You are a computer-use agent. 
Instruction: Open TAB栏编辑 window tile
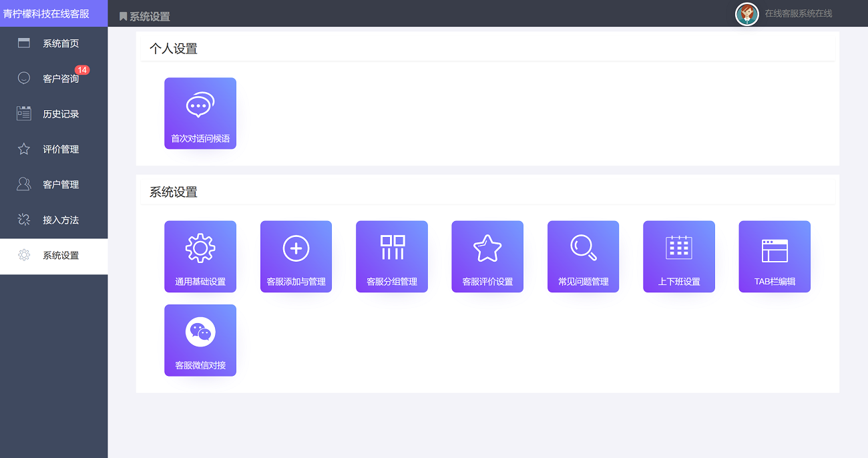click(x=775, y=256)
